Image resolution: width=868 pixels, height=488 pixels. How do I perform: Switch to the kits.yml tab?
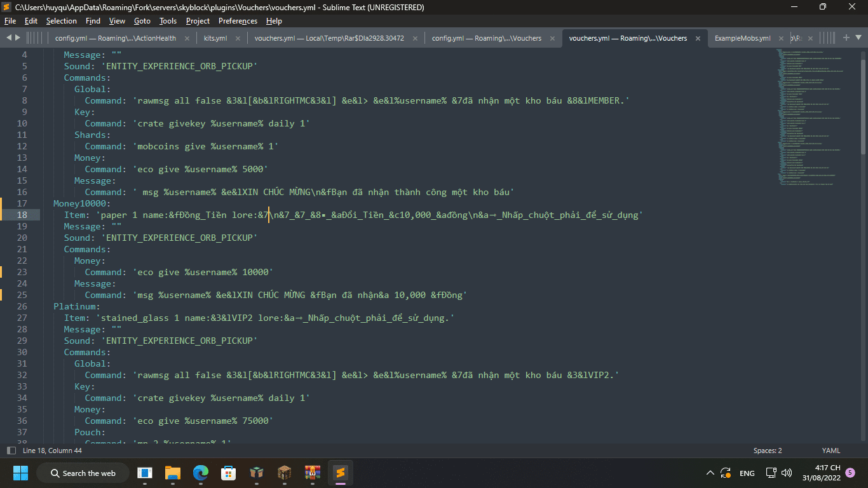click(215, 38)
